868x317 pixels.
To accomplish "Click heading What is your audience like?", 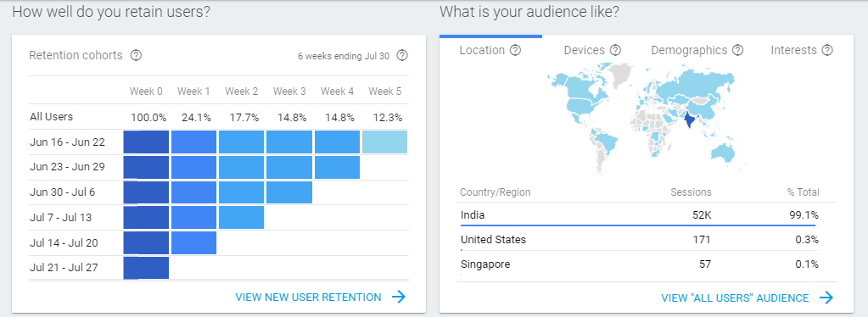I will 529,12.
